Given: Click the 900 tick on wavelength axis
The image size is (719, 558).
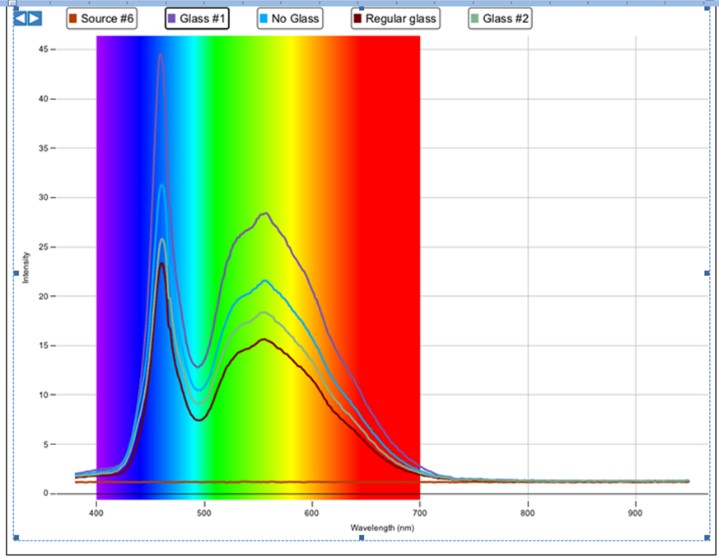Looking at the screenshot, I should coord(635,513).
